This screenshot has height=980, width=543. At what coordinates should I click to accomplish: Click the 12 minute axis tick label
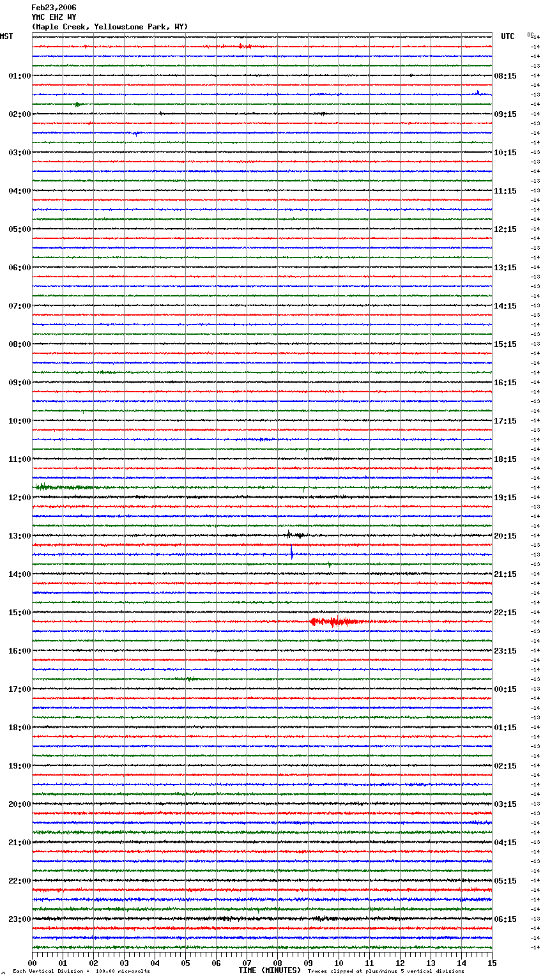pyautogui.click(x=400, y=963)
